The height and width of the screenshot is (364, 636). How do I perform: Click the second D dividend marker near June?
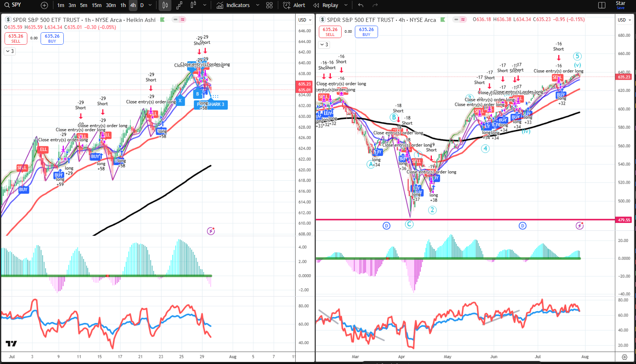click(x=523, y=226)
